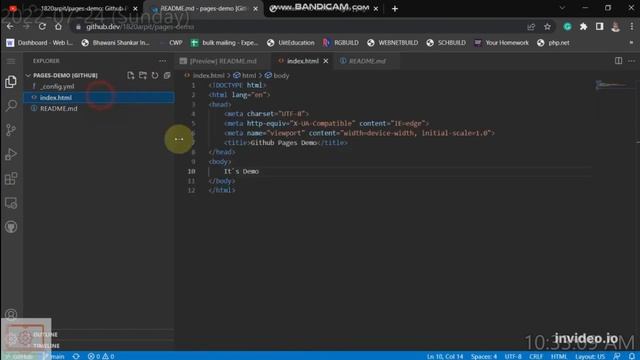Toggle the browser side panel
The image size is (640, 360).
pos(599,27)
